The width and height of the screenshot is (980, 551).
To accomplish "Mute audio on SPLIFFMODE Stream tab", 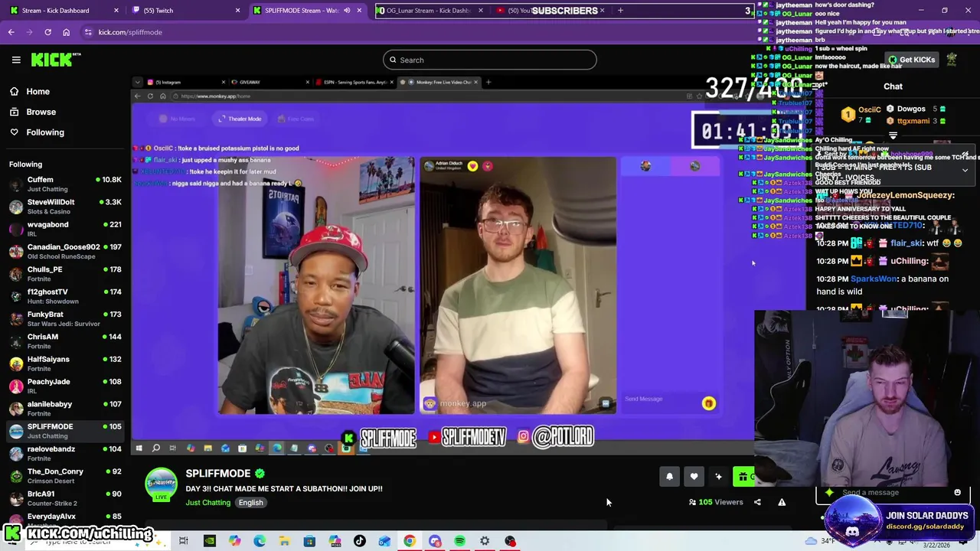I will coord(347,11).
